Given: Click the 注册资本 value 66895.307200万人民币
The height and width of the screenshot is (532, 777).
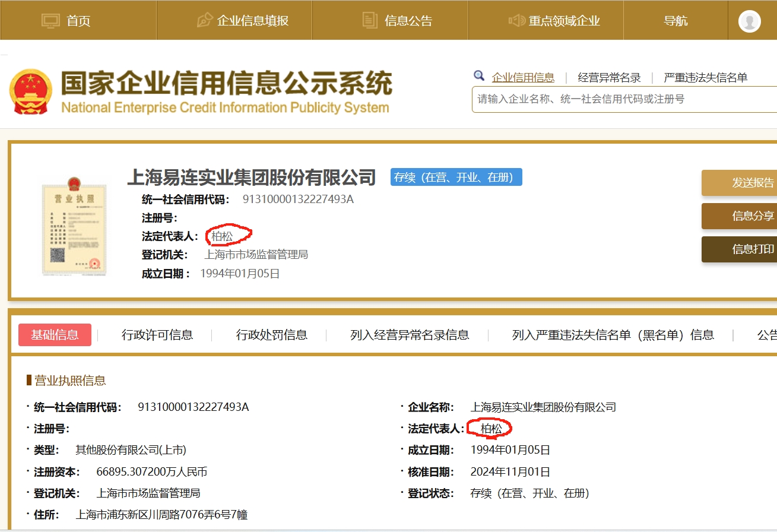Looking at the screenshot, I should tap(152, 472).
